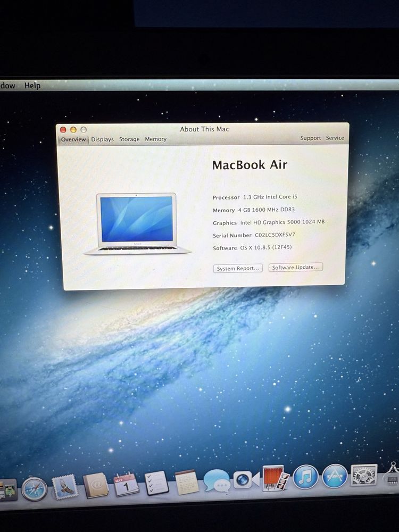Click the Support link
The width and height of the screenshot is (399, 532).
[x=311, y=138]
